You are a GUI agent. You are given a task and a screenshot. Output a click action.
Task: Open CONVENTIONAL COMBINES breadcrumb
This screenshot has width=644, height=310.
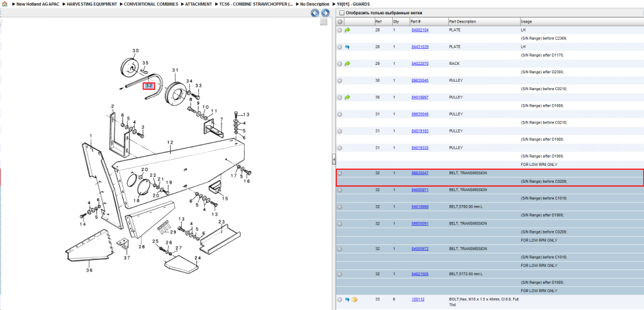(151, 4)
